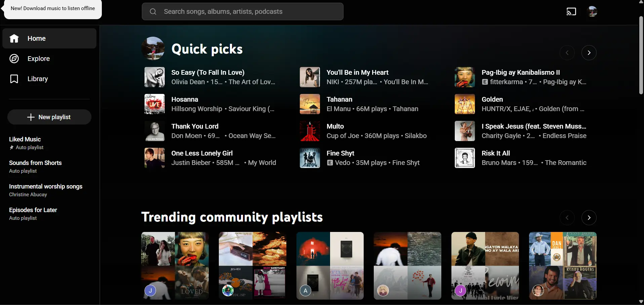
Task: Select the Risk It All title
Action: point(496,153)
